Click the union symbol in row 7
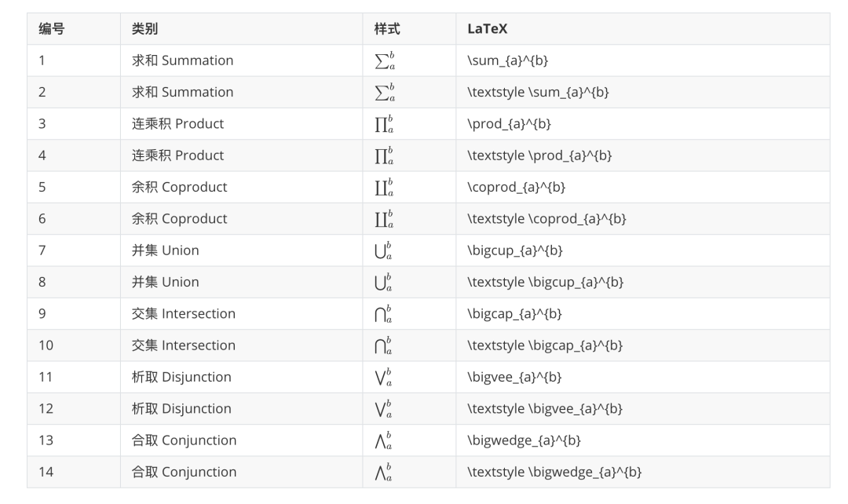 point(383,250)
